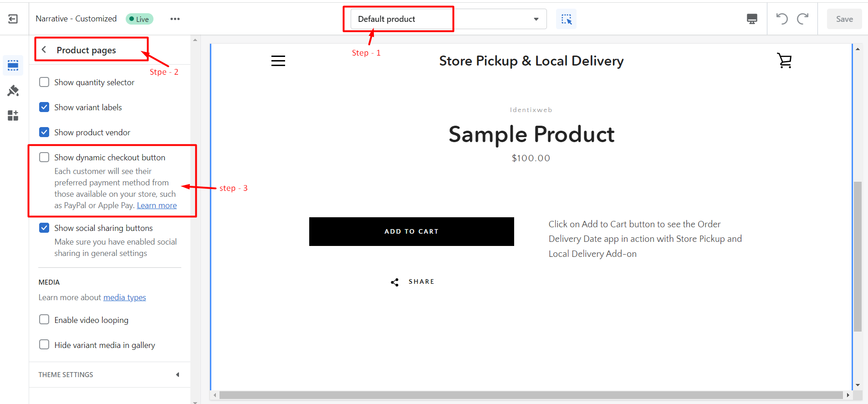This screenshot has width=868, height=404.
Task: Click the Add to Cart button
Action: 412,231
